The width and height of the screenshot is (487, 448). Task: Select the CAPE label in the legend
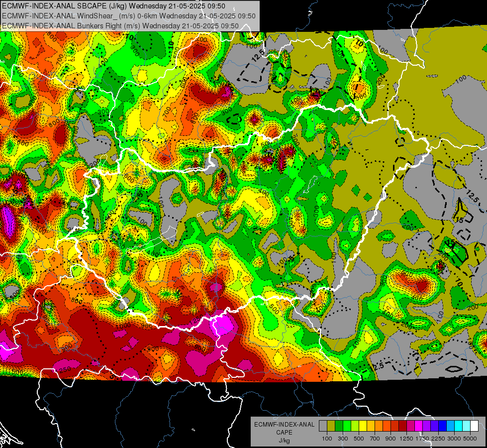(x=284, y=432)
